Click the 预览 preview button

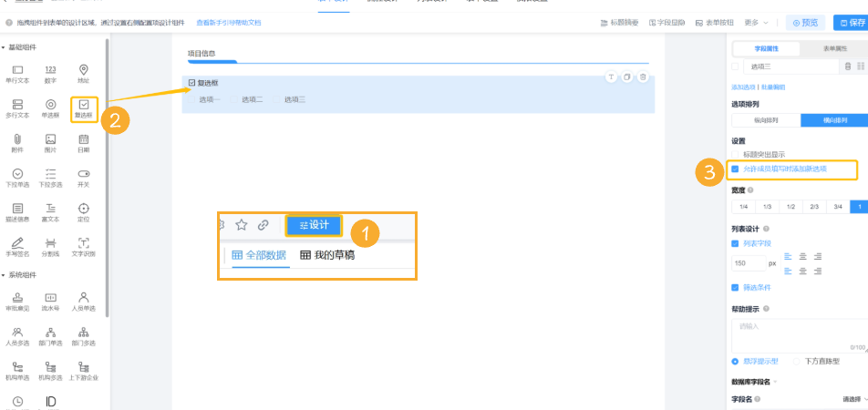tap(805, 23)
